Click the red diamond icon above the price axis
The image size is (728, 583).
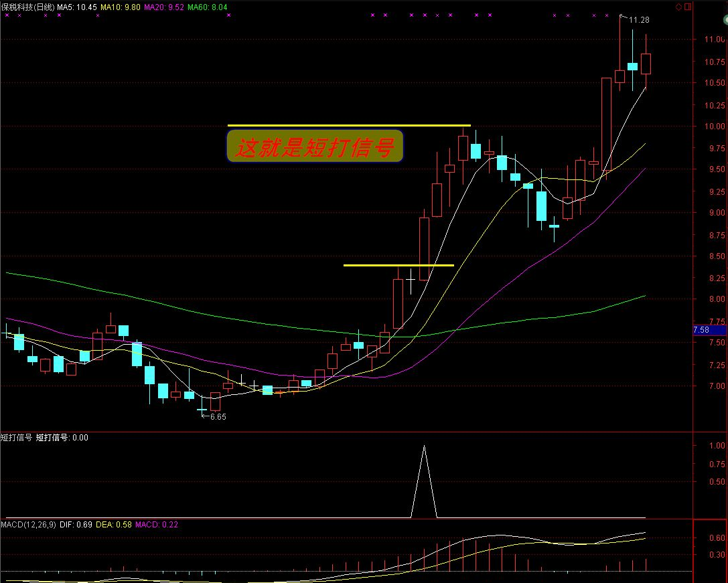click(x=679, y=7)
